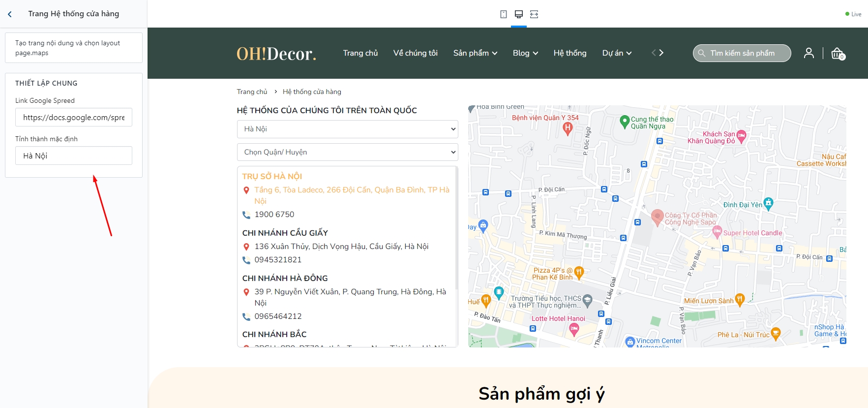Open Dự án menu item
Screen dimensions: 868x408
pos(613,53)
